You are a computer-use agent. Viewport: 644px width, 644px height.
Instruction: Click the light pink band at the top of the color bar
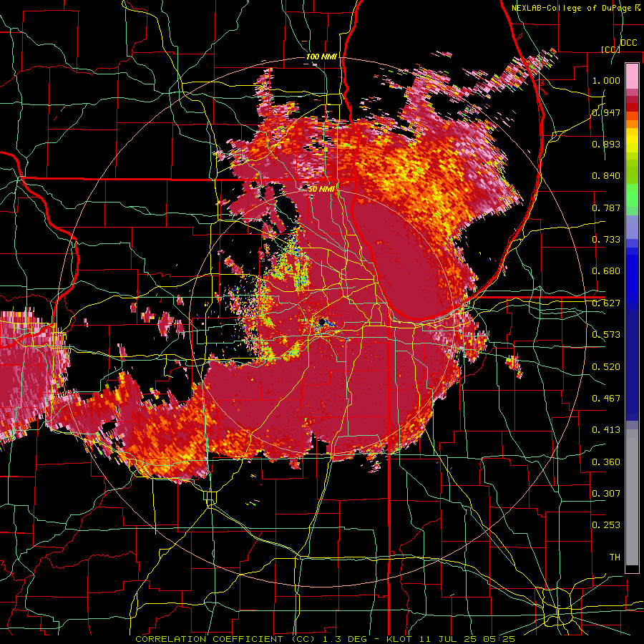coord(632,76)
